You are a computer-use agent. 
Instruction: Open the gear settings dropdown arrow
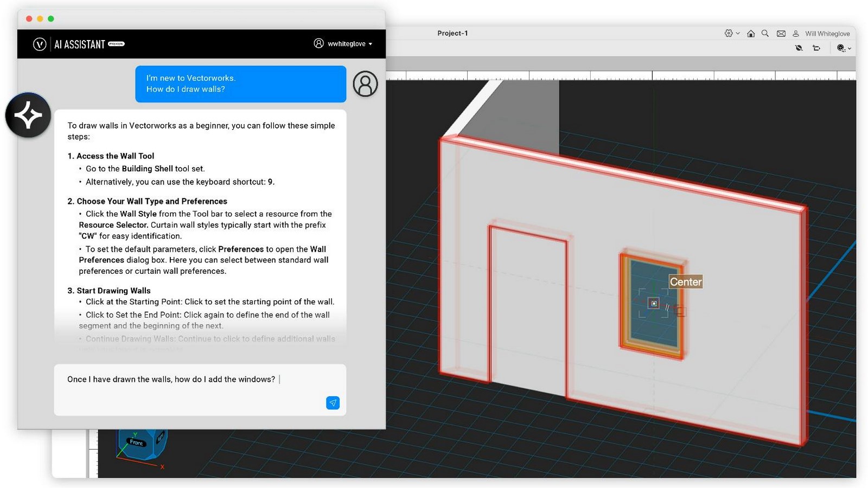coord(738,34)
